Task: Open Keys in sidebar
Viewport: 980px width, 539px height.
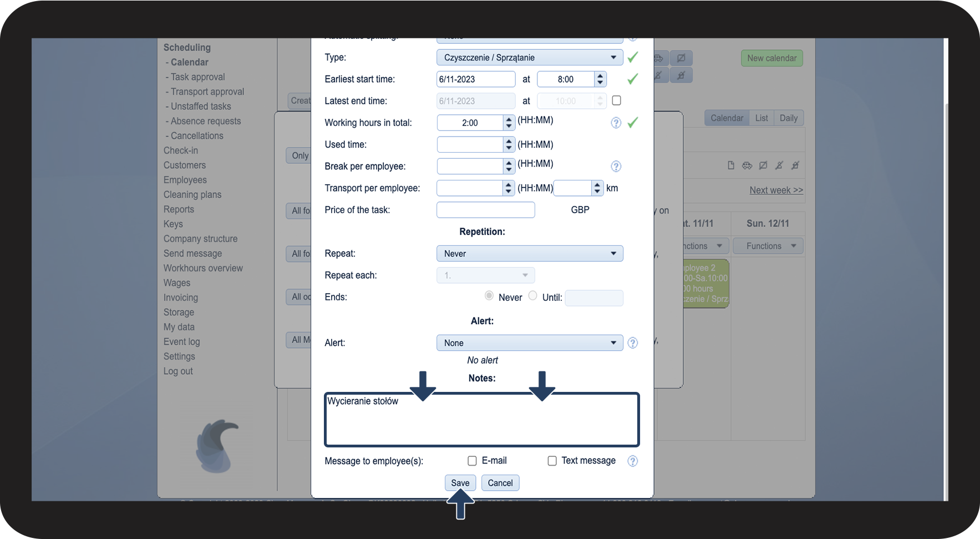Action: 173,224
